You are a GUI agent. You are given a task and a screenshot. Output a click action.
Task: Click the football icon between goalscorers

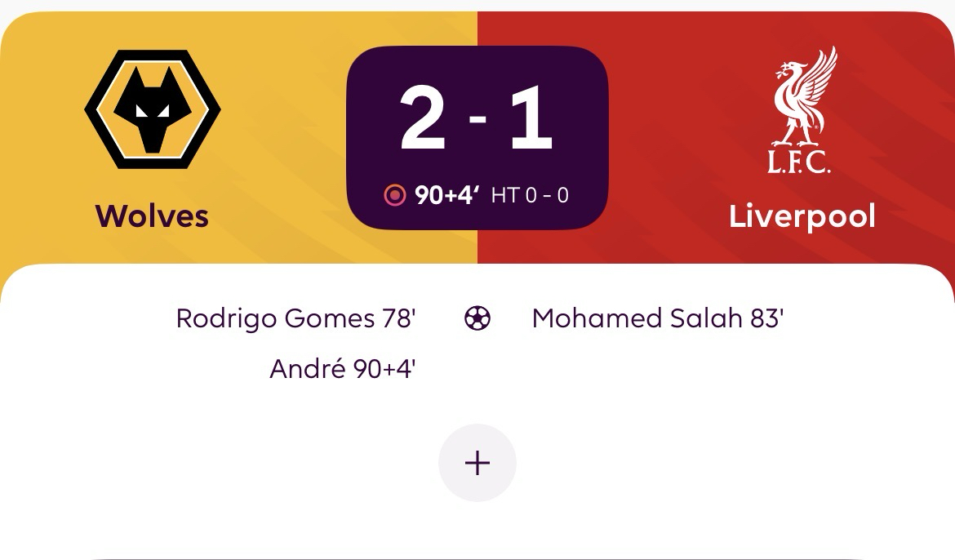477,318
